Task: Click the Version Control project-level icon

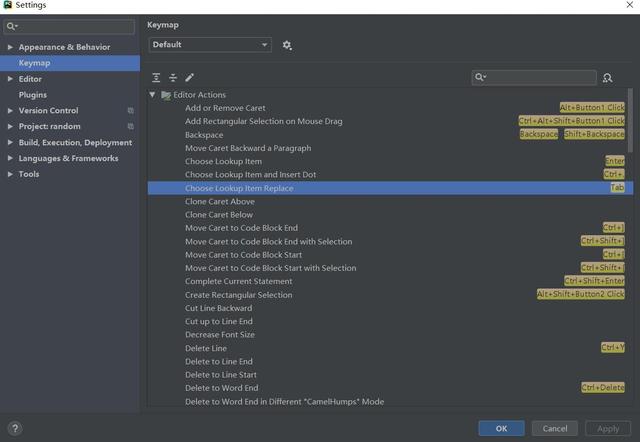Action: [x=131, y=111]
